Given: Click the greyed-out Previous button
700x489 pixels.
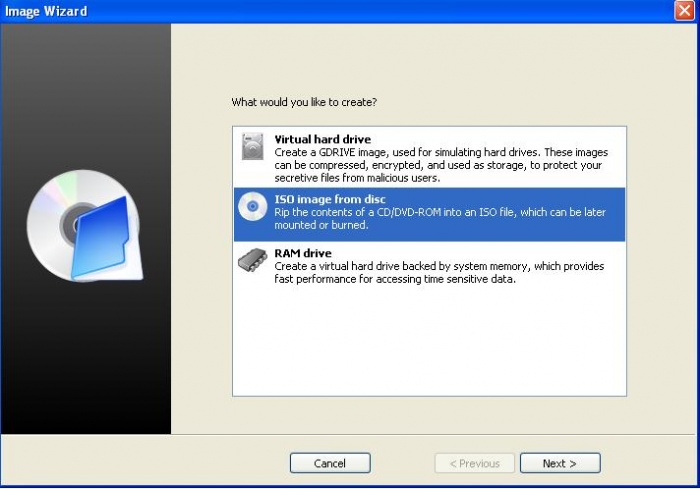Looking at the screenshot, I should click(x=475, y=463).
